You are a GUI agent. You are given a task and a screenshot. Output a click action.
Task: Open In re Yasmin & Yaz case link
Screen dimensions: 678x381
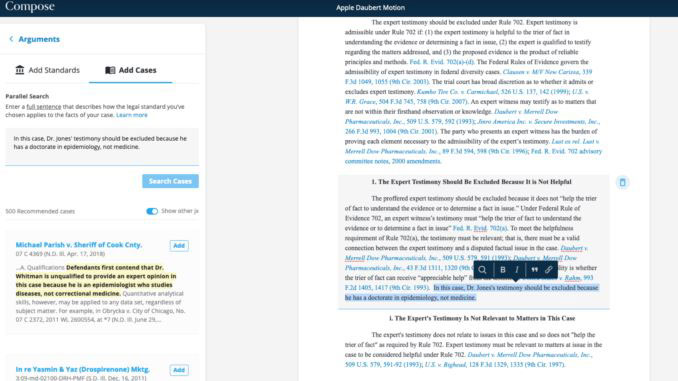pos(83,369)
